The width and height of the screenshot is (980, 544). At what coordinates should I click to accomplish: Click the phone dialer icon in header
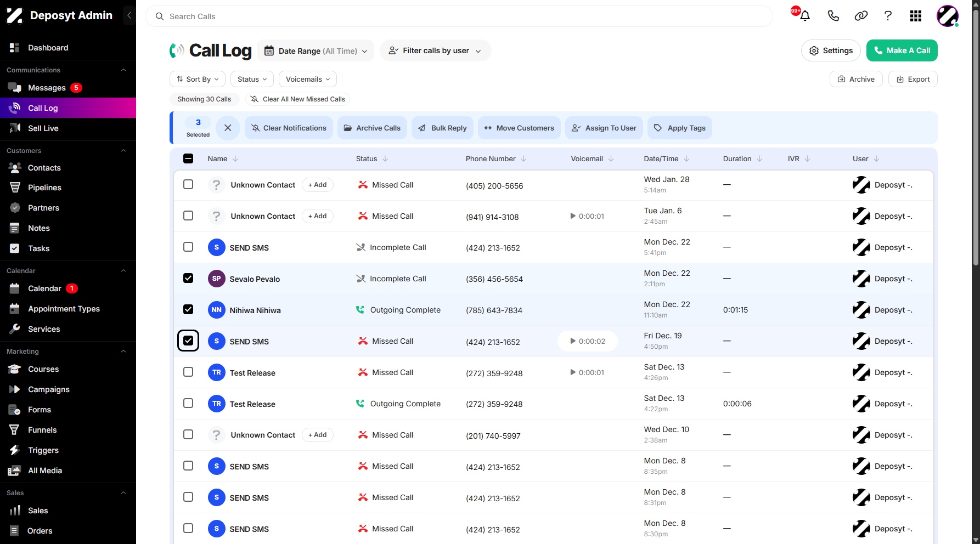833,16
